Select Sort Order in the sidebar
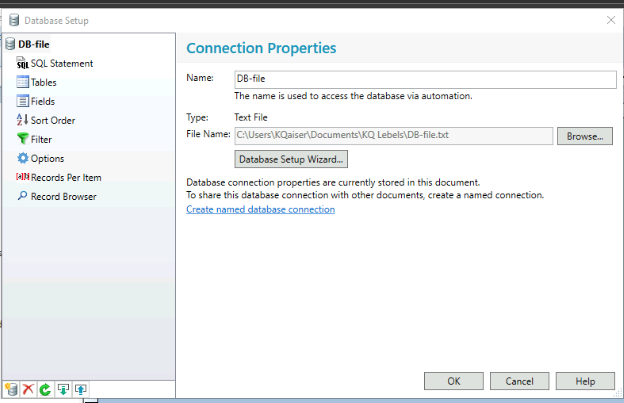 click(52, 120)
